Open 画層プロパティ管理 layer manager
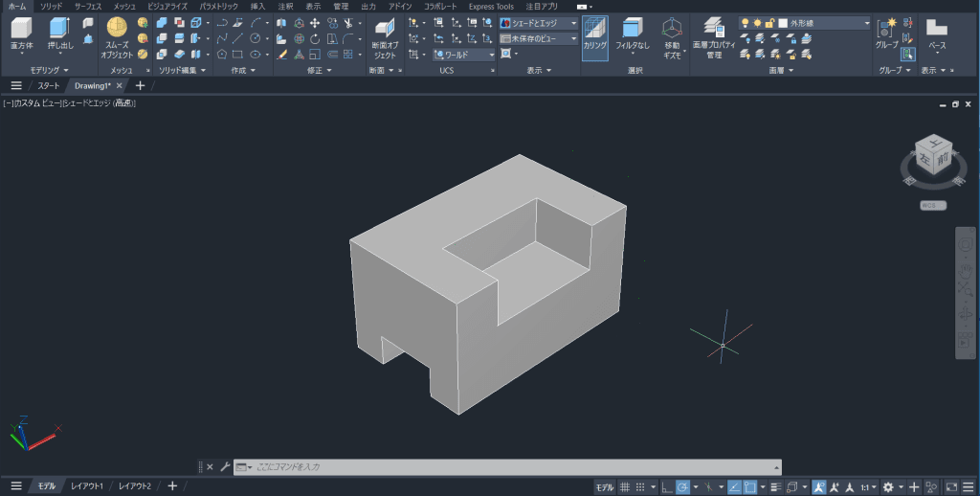The width and height of the screenshot is (980, 496). 713,36
